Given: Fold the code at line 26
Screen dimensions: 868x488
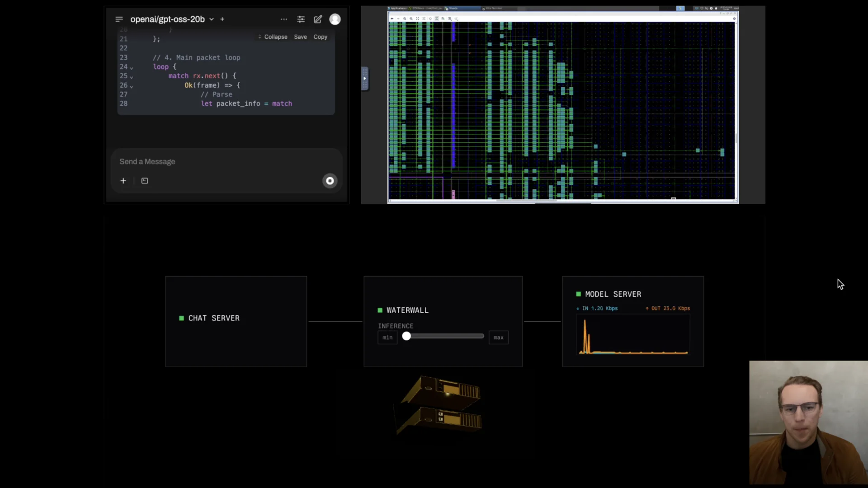Looking at the screenshot, I should pos(132,86).
